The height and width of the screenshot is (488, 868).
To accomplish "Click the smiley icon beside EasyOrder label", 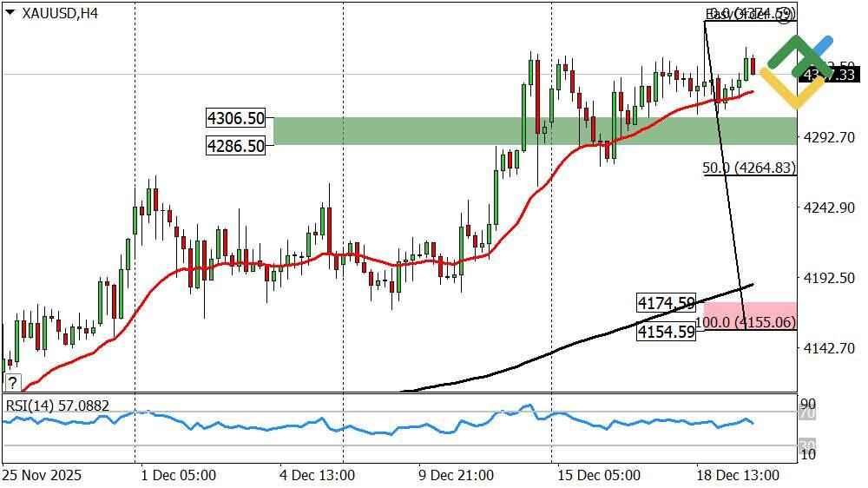I will (x=786, y=19).
